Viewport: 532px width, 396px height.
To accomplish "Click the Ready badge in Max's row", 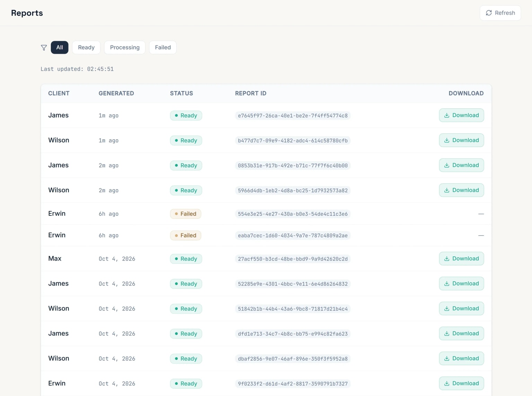I will click(x=186, y=259).
